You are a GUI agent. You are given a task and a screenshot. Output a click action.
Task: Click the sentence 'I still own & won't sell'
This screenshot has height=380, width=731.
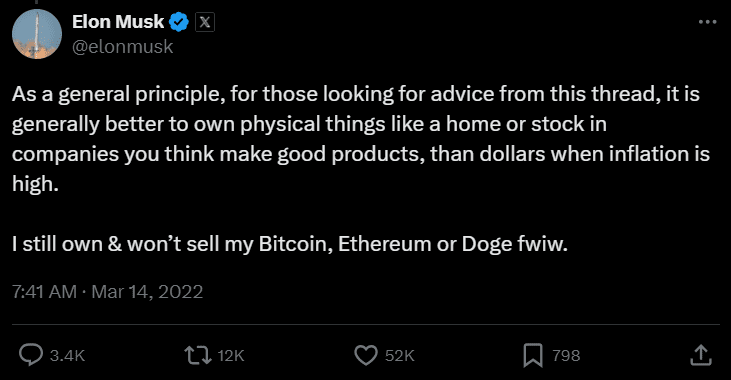pos(290,244)
